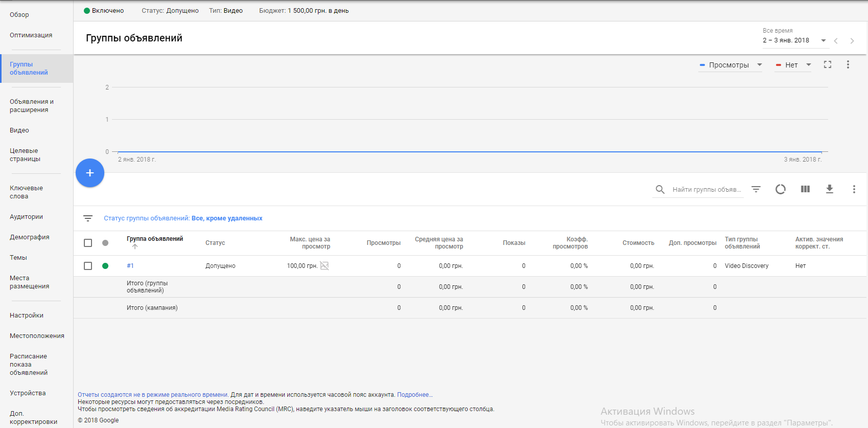This screenshot has width=868, height=428.
Task: Click the sort arrow under Группа объявлений
Action: click(135, 246)
